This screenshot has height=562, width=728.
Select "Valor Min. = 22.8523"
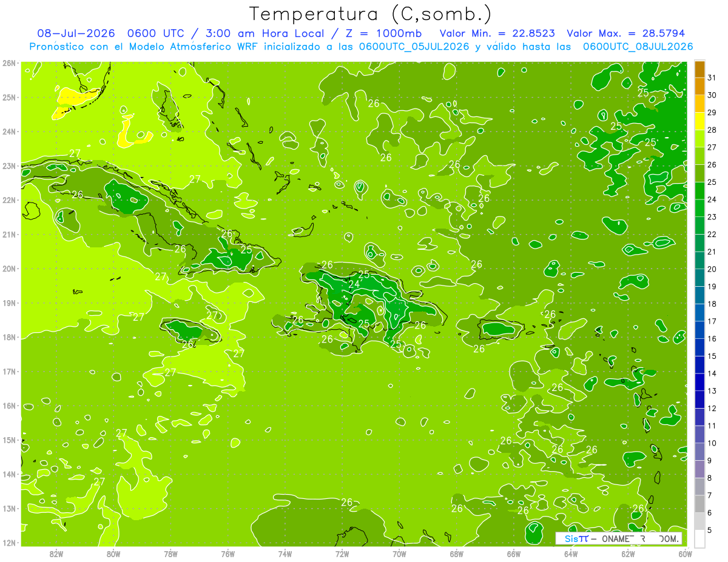497,33
